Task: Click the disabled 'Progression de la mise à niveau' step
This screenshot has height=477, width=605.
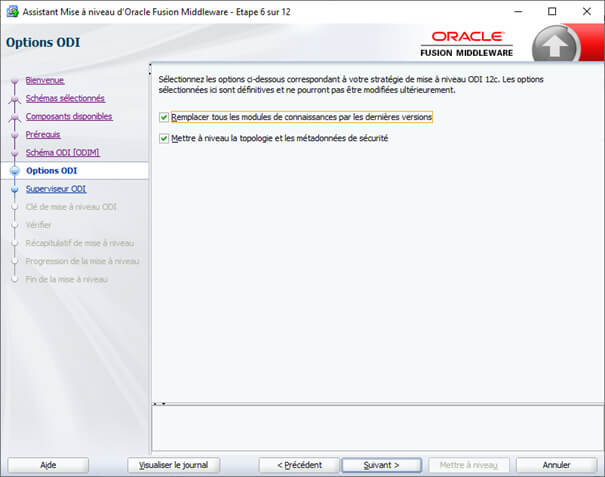Action: (82, 261)
